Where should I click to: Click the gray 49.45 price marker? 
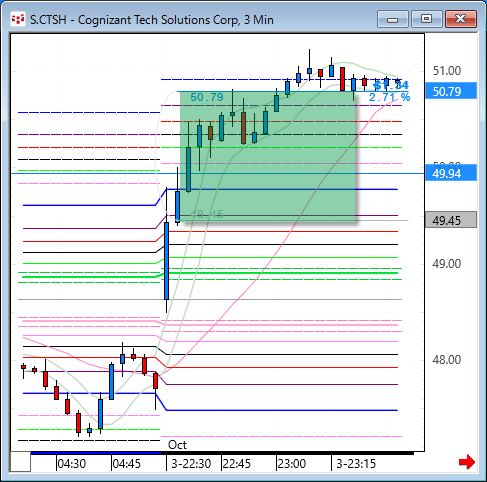[451, 220]
